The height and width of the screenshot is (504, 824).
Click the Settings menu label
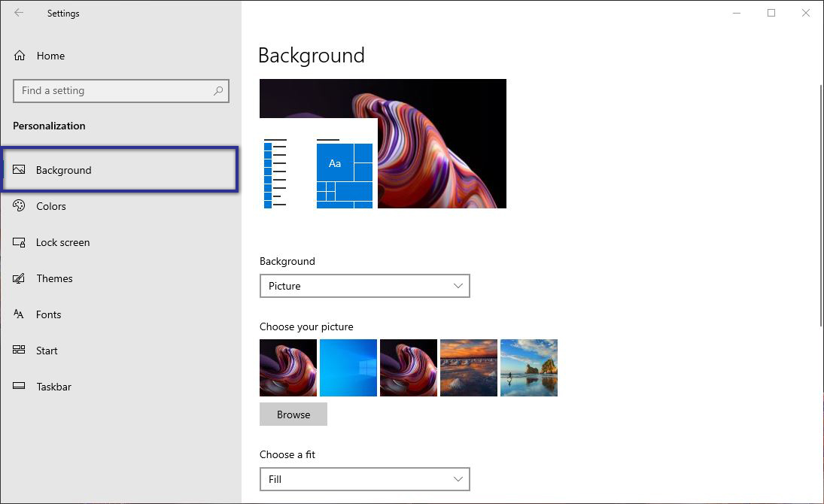63,13
